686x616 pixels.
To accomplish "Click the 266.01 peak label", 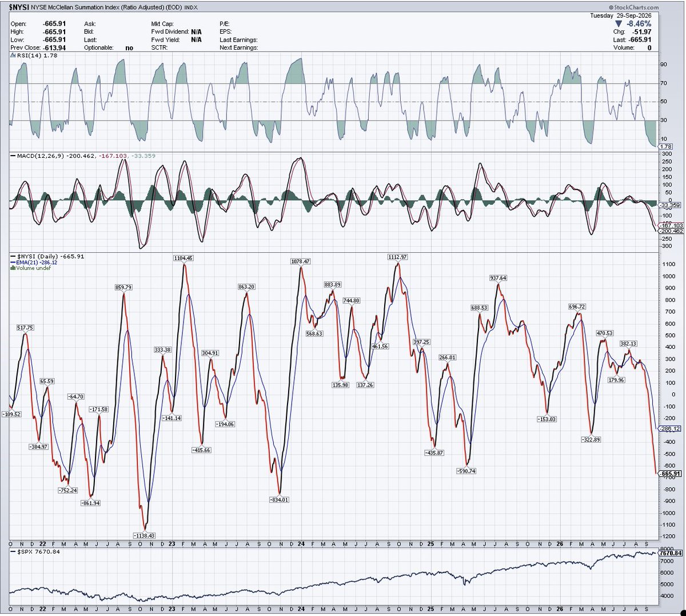I will tap(447, 357).
